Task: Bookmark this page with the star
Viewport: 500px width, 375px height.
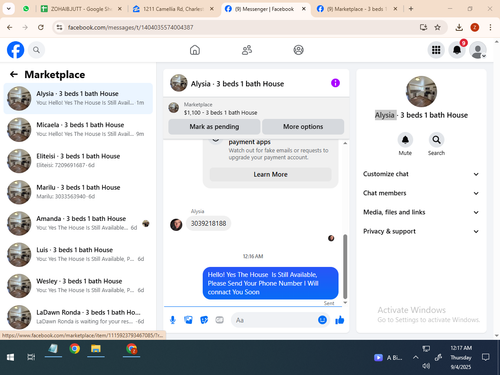Action: [x=438, y=27]
